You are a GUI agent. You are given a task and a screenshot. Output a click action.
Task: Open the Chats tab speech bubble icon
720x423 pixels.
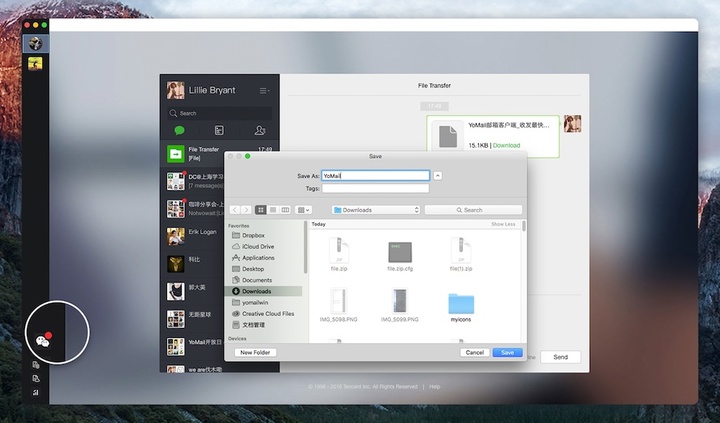point(180,130)
